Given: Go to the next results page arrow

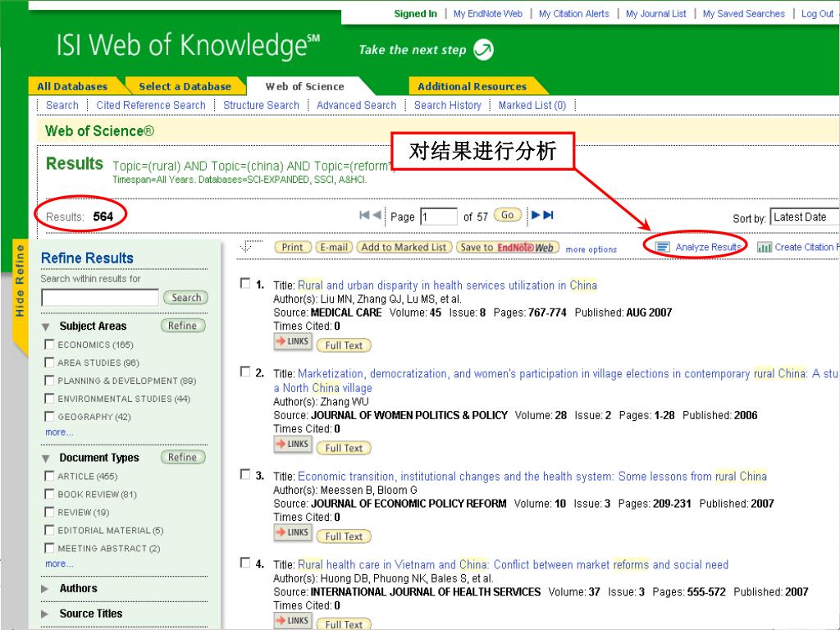Looking at the screenshot, I should click(535, 215).
